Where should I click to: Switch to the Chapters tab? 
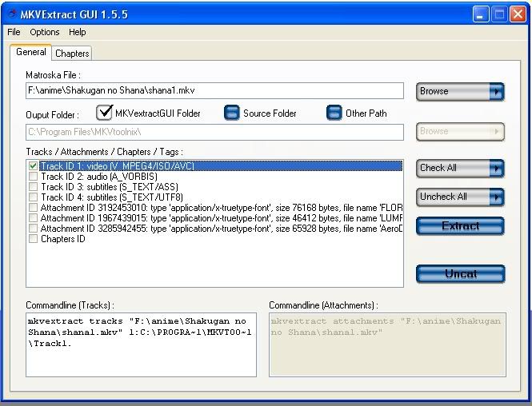click(x=72, y=54)
